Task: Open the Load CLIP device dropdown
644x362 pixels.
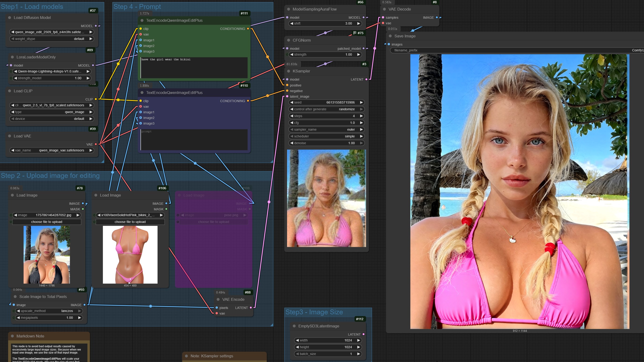Action: (52, 119)
